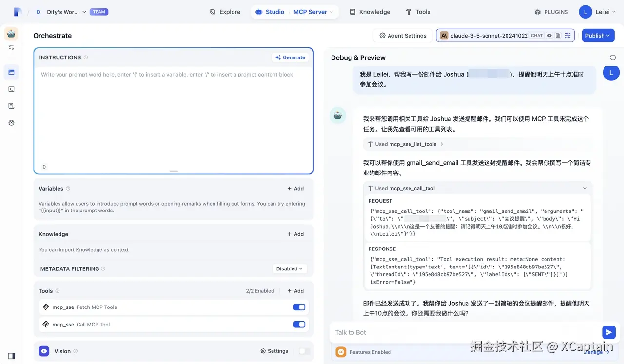Open the Tools tab in top navigation
Image resolution: width=624 pixels, height=364 pixels.
pyautogui.click(x=418, y=12)
